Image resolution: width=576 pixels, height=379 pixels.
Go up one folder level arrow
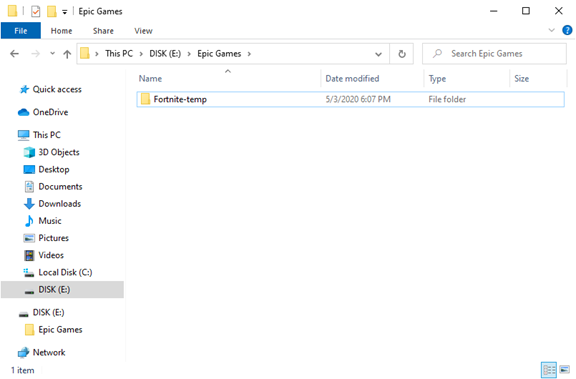(x=67, y=54)
